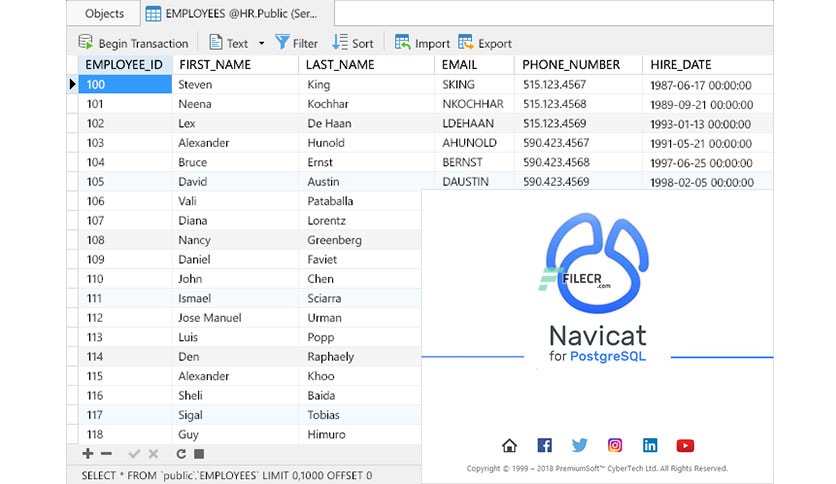836x484 pixels.
Task: Add a new record with plus icon
Action: pyautogui.click(x=87, y=454)
